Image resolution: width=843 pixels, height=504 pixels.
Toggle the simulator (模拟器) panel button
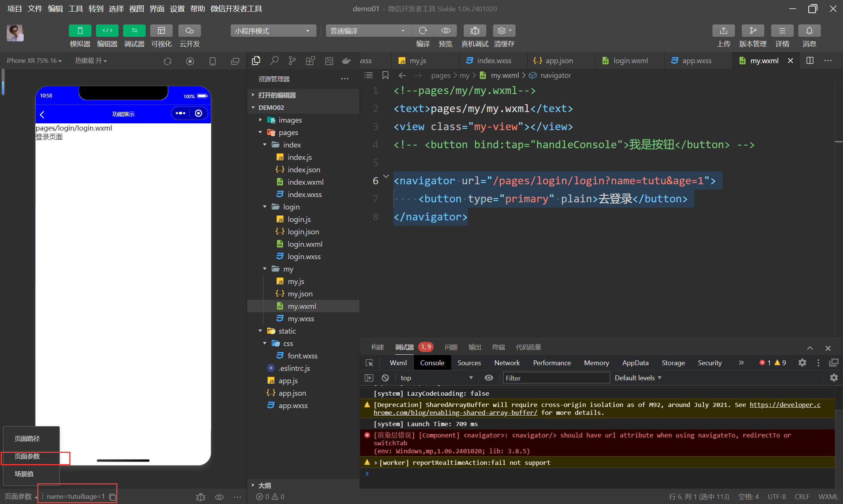point(80,31)
